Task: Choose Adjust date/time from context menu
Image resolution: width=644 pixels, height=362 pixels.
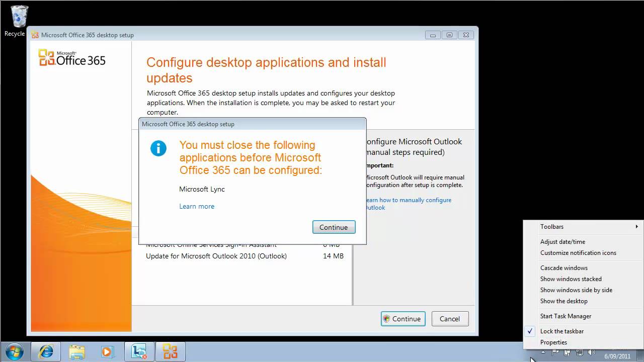Action: tap(583, 242)
